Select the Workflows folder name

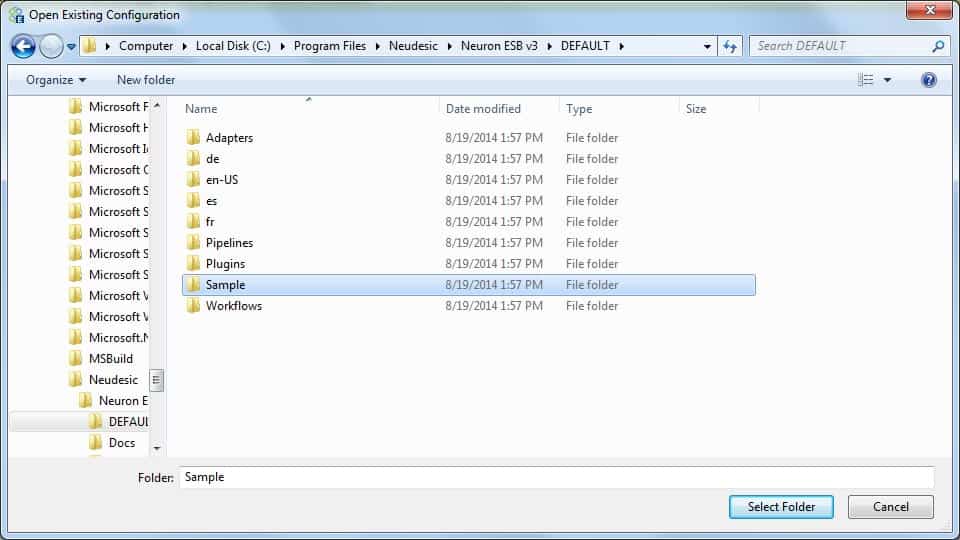pos(233,306)
